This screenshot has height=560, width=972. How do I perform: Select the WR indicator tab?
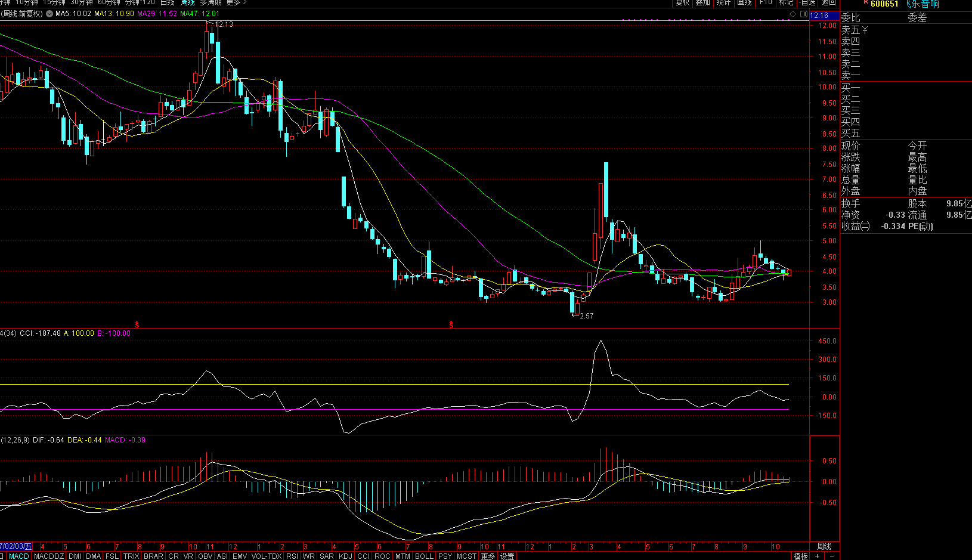pyautogui.click(x=308, y=556)
